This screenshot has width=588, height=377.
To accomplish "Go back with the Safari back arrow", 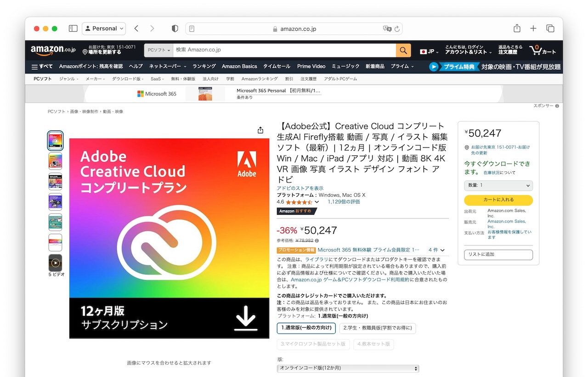I will pos(136,29).
